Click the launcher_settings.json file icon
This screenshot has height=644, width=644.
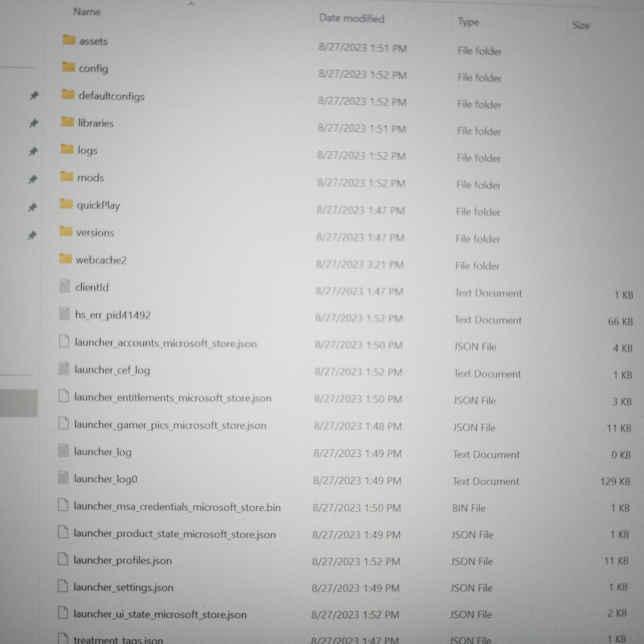[63, 586]
